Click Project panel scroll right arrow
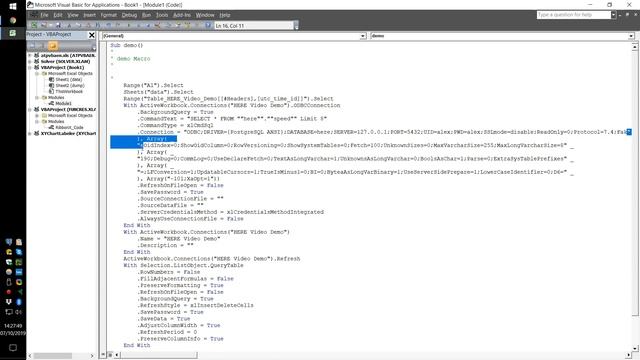 point(92,356)
